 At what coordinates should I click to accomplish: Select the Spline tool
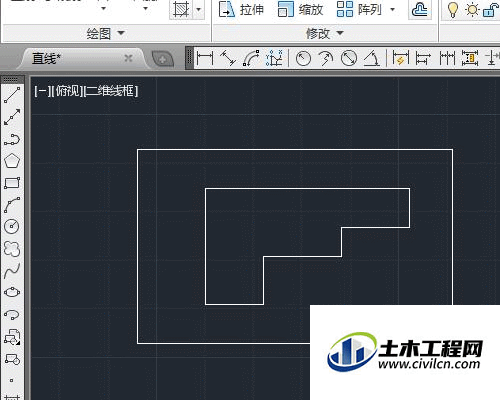pyautogui.click(x=12, y=271)
